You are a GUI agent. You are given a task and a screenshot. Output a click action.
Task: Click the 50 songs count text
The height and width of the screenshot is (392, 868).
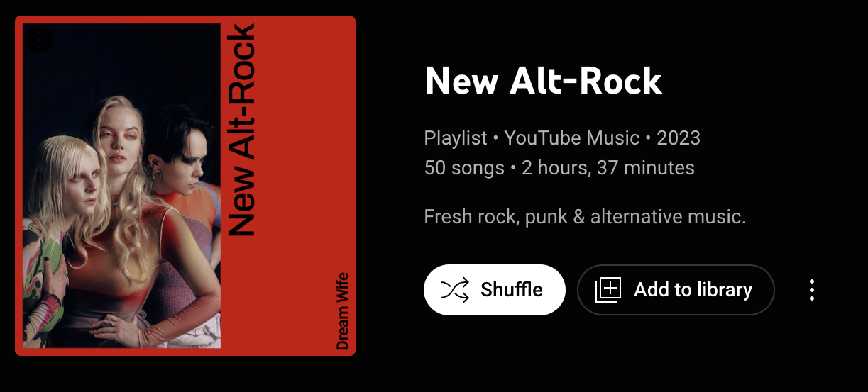(x=464, y=168)
